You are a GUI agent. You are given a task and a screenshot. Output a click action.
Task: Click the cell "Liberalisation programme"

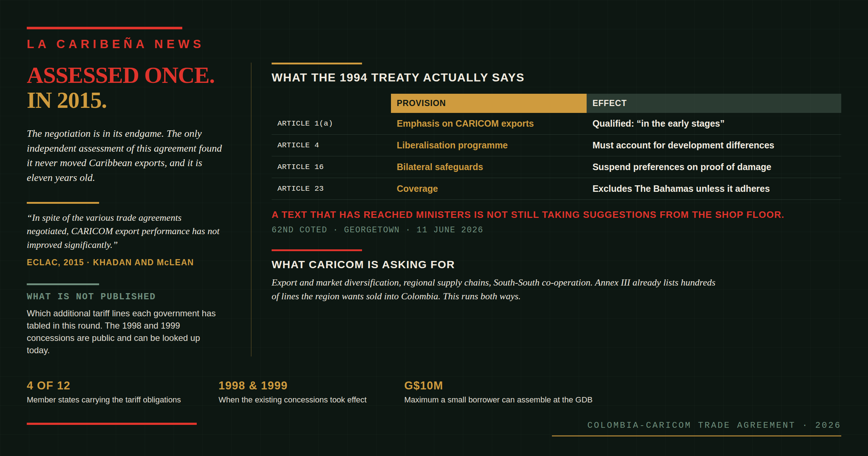[452, 145]
